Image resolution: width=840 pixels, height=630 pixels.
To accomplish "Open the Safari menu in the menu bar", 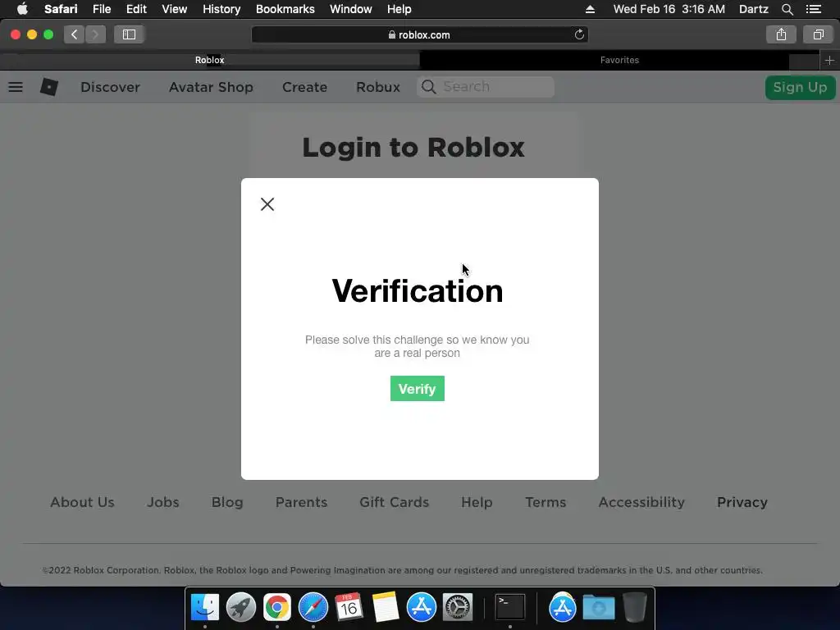I will [61, 9].
